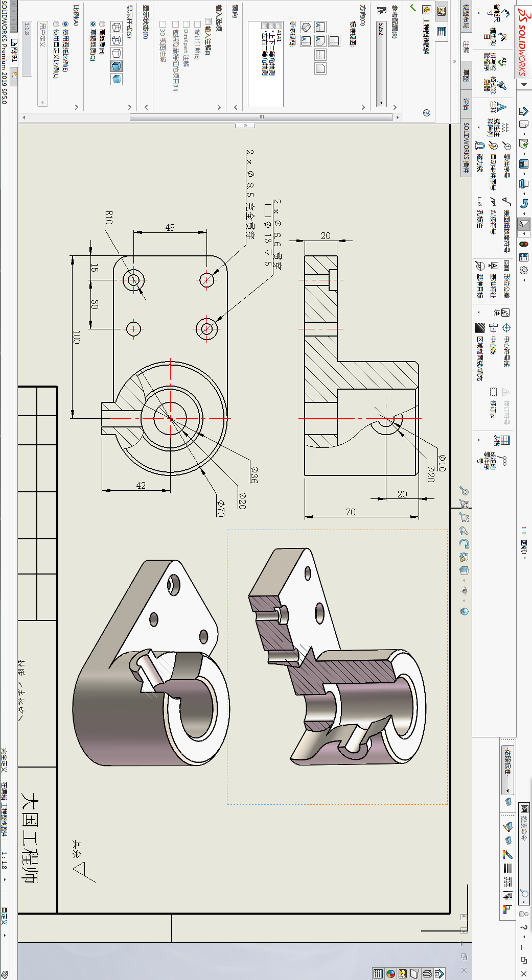The image size is (532, 980).
Task: Select High quality (高品质) radio button
Action: pyautogui.click(x=102, y=24)
